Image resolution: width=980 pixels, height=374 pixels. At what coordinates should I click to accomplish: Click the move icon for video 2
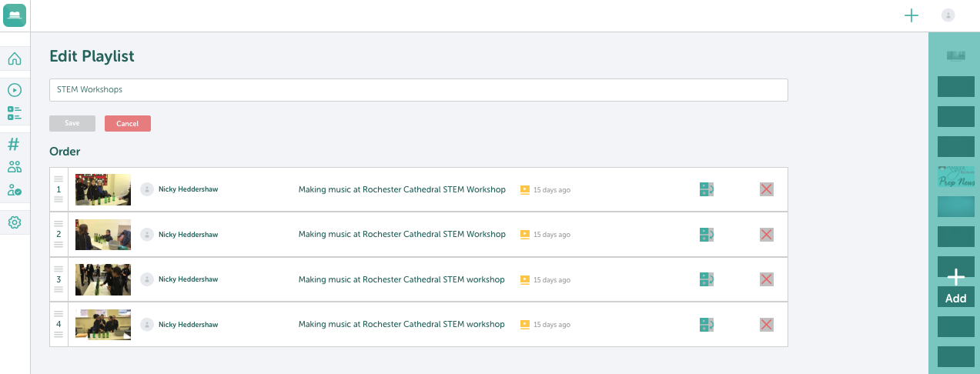pyautogui.click(x=707, y=235)
